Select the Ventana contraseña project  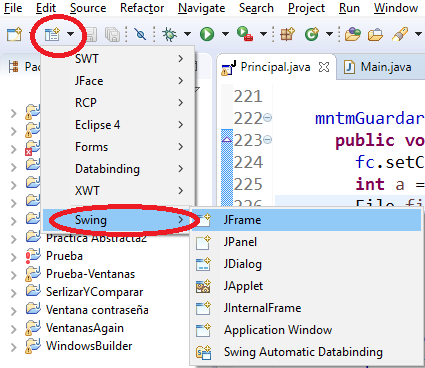97,310
